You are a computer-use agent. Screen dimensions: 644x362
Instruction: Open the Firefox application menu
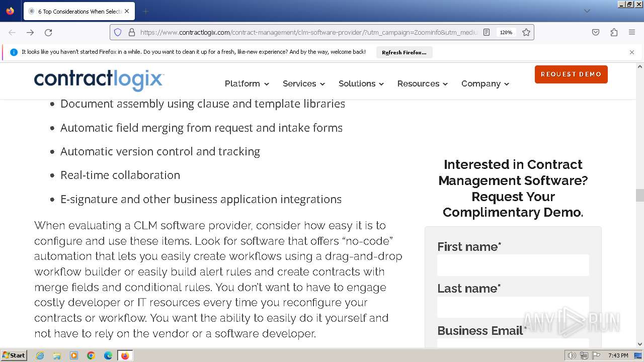tap(632, 32)
